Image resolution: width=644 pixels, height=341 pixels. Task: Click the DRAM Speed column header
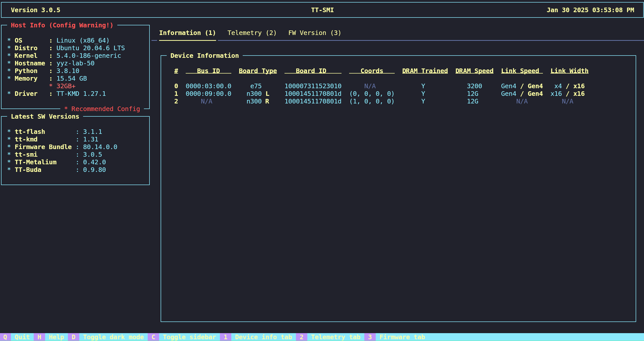(x=474, y=71)
